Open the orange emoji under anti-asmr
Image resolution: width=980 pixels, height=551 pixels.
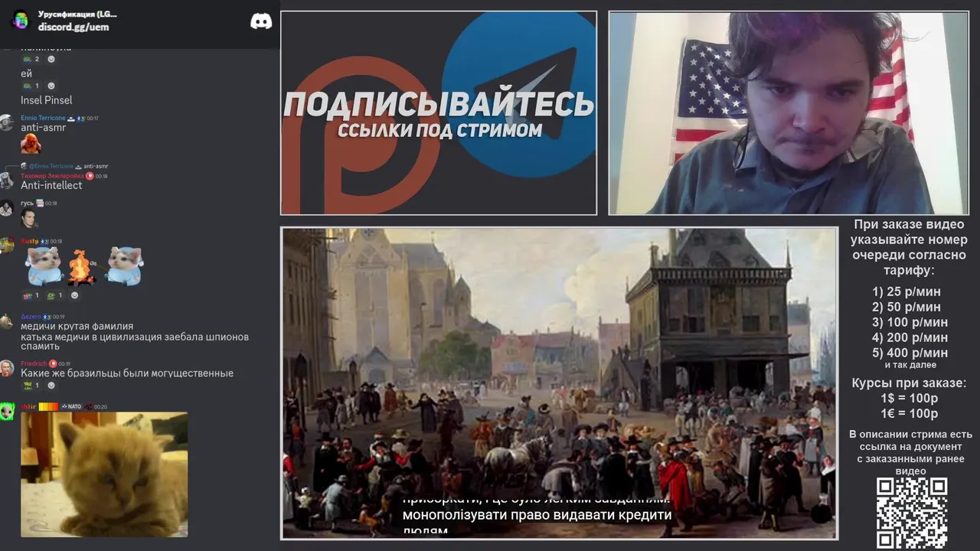click(x=31, y=144)
